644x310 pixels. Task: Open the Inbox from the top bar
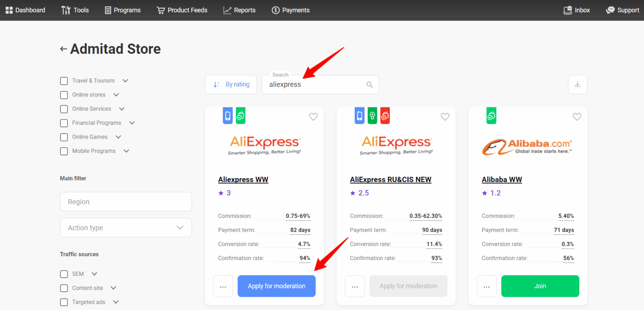(x=577, y=10)
